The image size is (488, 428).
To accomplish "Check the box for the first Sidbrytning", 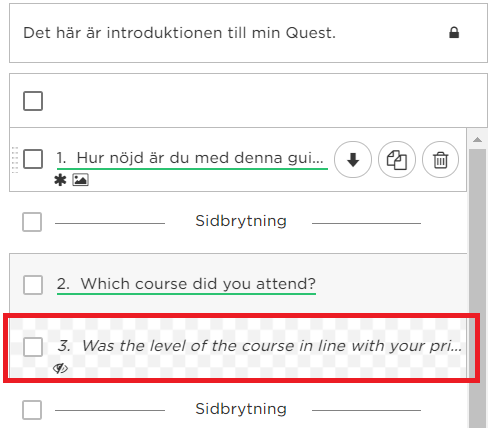I will point(32,222).
